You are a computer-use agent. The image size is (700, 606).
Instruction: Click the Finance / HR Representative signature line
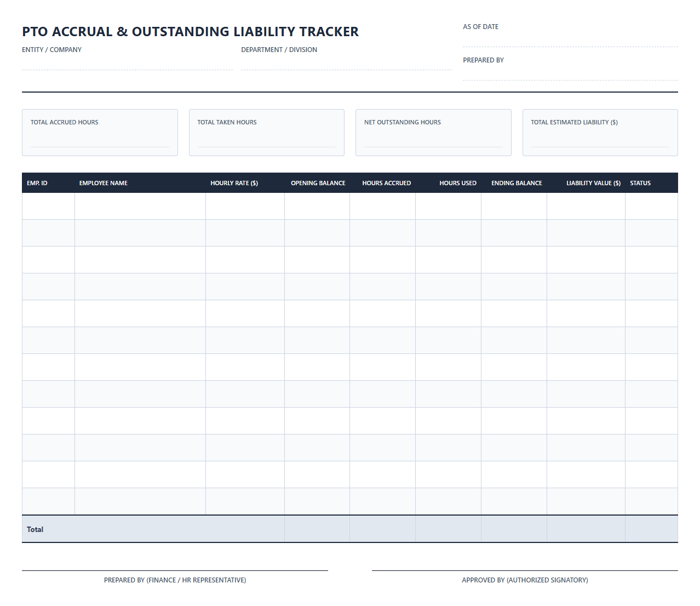[x=175, y=570]
